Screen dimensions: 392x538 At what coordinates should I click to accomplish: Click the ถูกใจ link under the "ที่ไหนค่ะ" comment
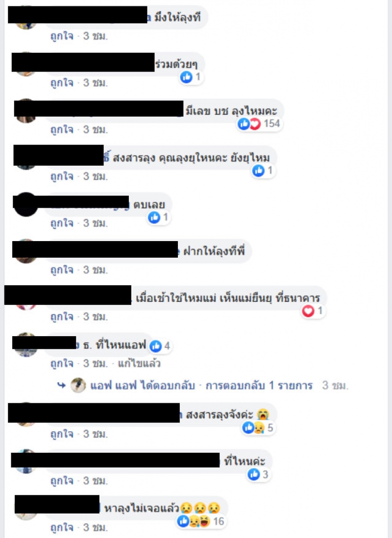[x=62, y=480]
